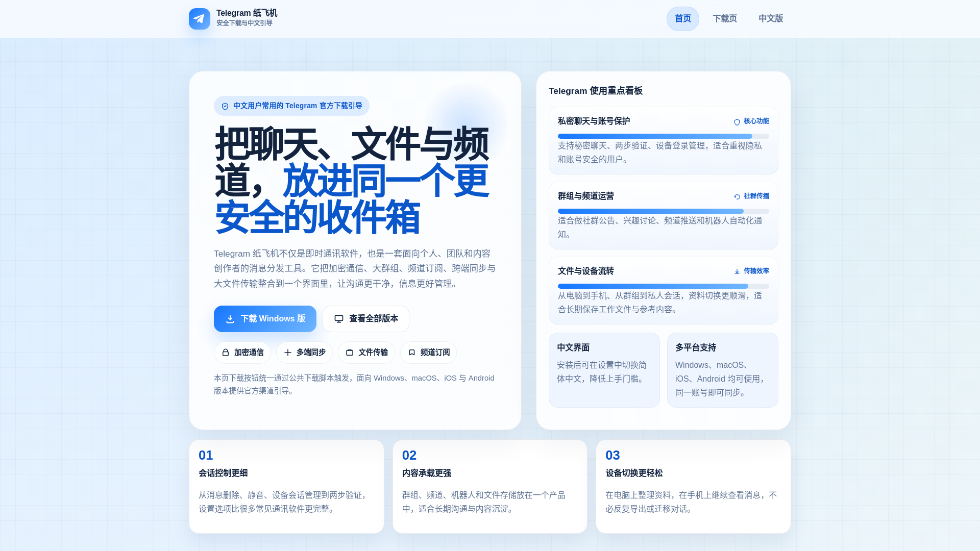
Task: Click the 放进同一个更安全的收件箱 headline text
Action: point(352,199)
